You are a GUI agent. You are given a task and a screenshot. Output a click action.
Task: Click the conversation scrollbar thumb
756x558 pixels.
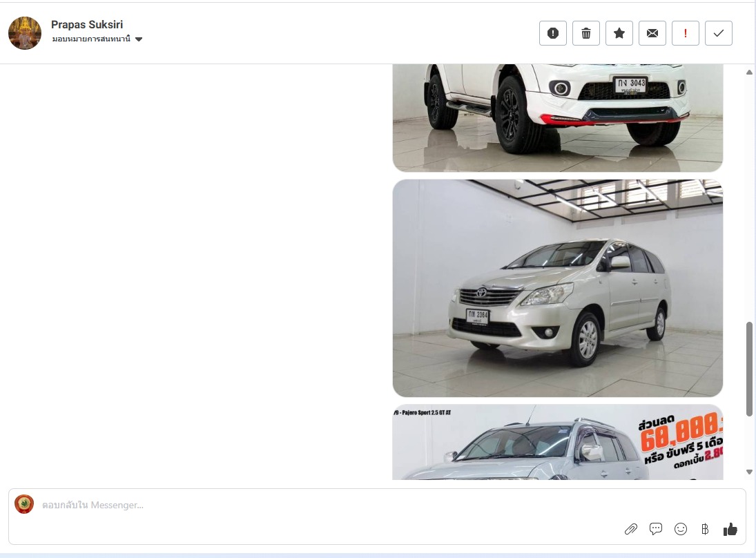[749, 369]
